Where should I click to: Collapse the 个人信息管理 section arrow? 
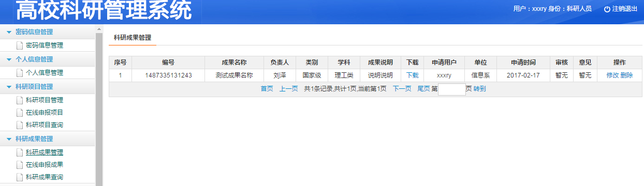(9, 59)
